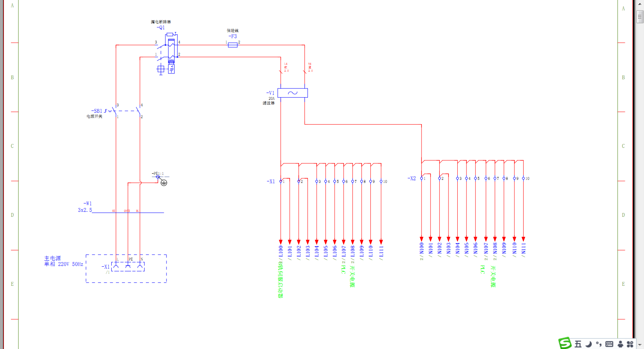Click the scrollbar down arrow at bottom right
The width and height of the screenshot is (644, 349).
[640, 345]
